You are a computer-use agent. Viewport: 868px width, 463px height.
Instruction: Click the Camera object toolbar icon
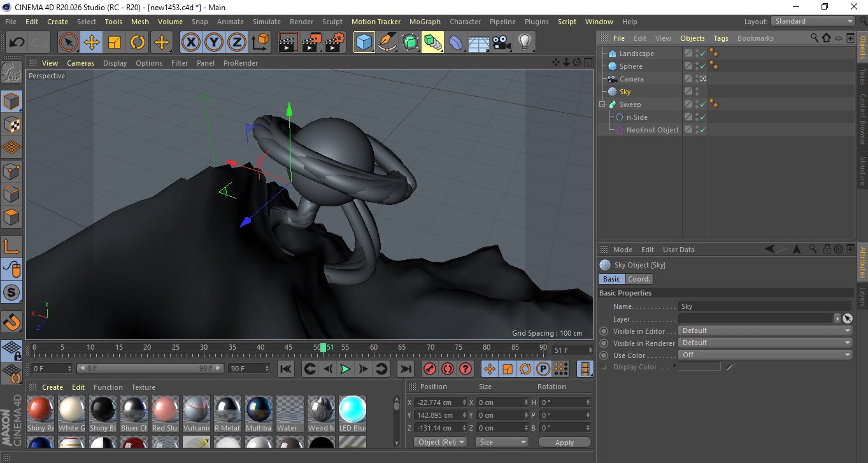tap(501, 43)
